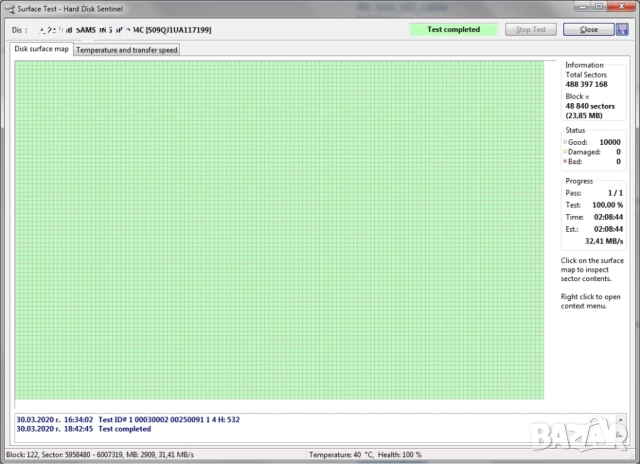Select the 'Test completed' log entry

pyautogui.click(x=124, y=429)
